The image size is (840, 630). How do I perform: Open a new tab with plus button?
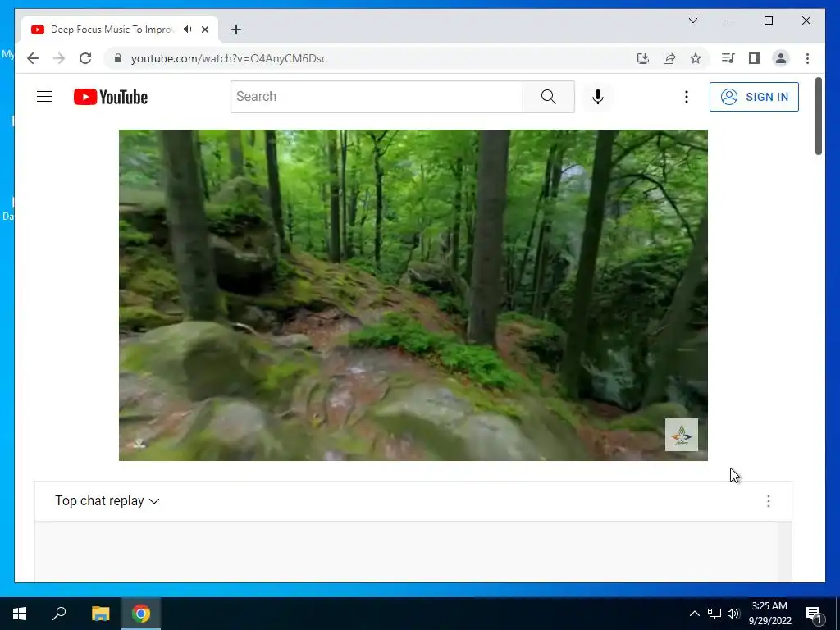(236, 30)
